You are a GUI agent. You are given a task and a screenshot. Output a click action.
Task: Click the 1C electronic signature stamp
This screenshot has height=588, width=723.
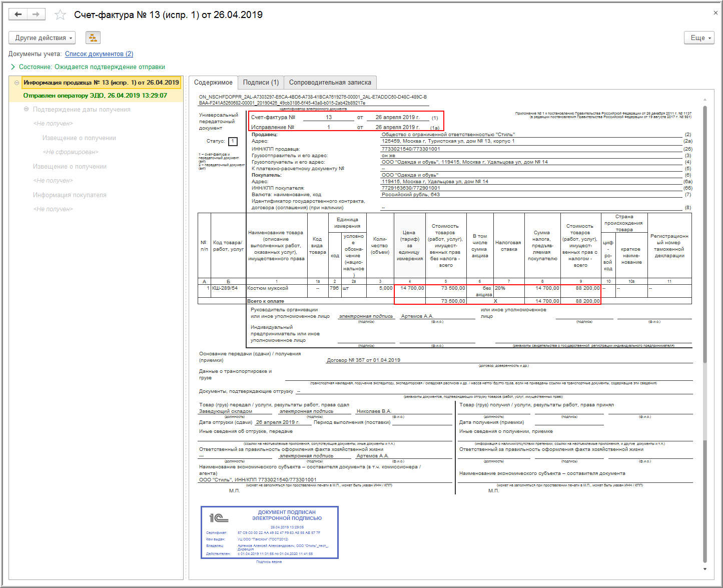(x=270, y=532)
